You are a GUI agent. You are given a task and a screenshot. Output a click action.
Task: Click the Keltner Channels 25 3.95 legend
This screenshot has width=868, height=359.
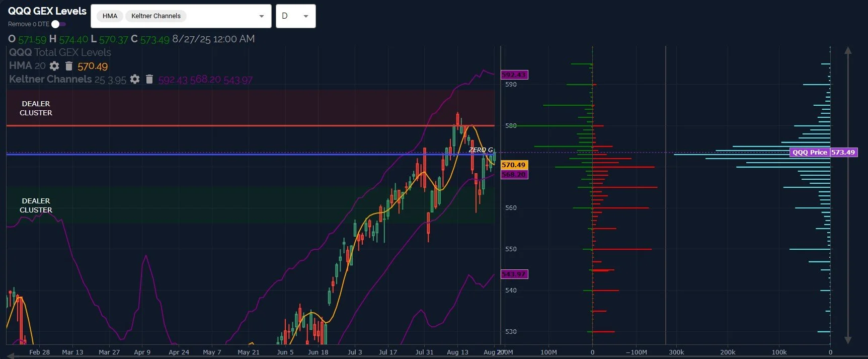[x=67, y=80]
